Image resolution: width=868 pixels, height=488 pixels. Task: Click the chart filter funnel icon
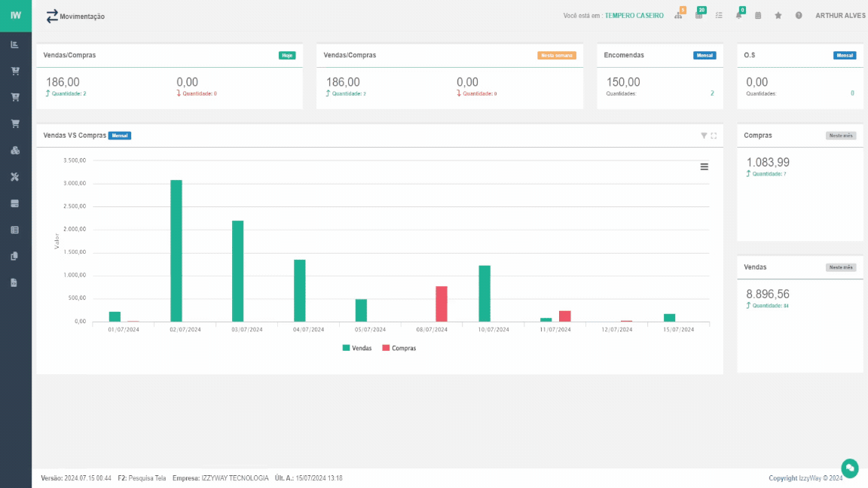[704, 136]
